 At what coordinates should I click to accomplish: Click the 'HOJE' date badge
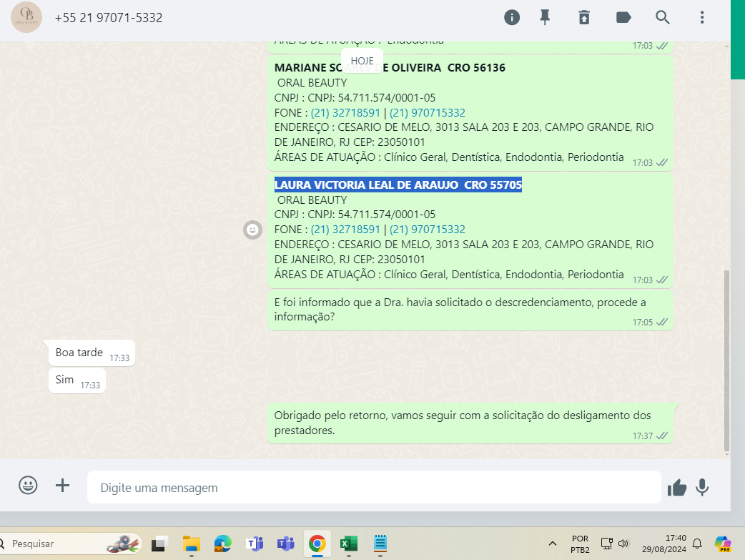point(362,61)
